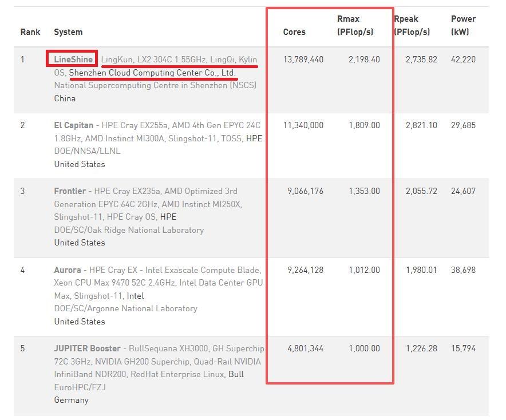Select the Rmax value 2,198.40
Viewport: 506px width, 420px height.
pos(364,60)
